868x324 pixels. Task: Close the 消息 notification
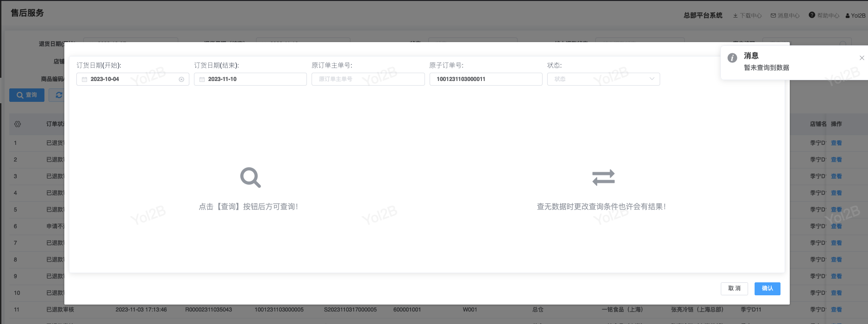point(862,58)
